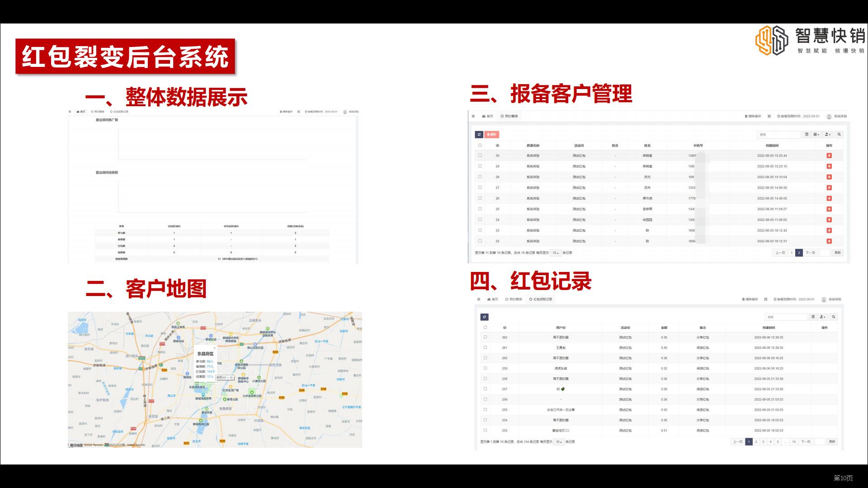Screen dimensions: 868x488
Task: Check the checkbox for row ID 30
Action: pos(480,155)
